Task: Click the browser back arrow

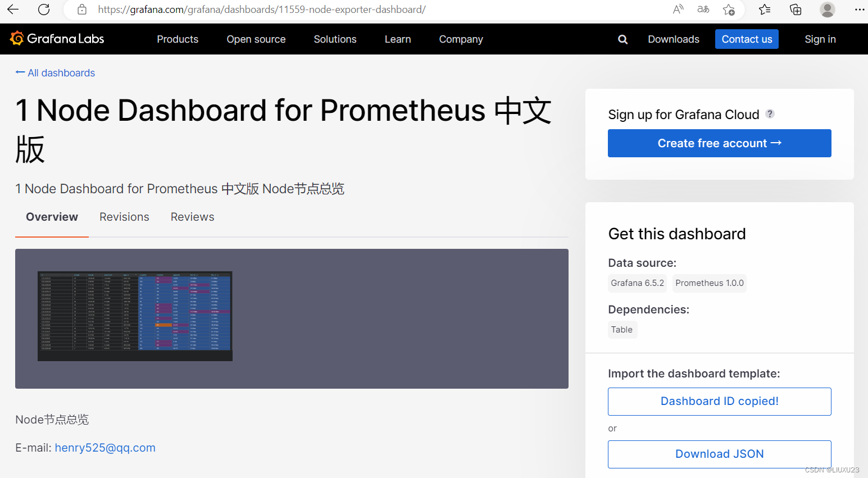Action: [13, 10]
